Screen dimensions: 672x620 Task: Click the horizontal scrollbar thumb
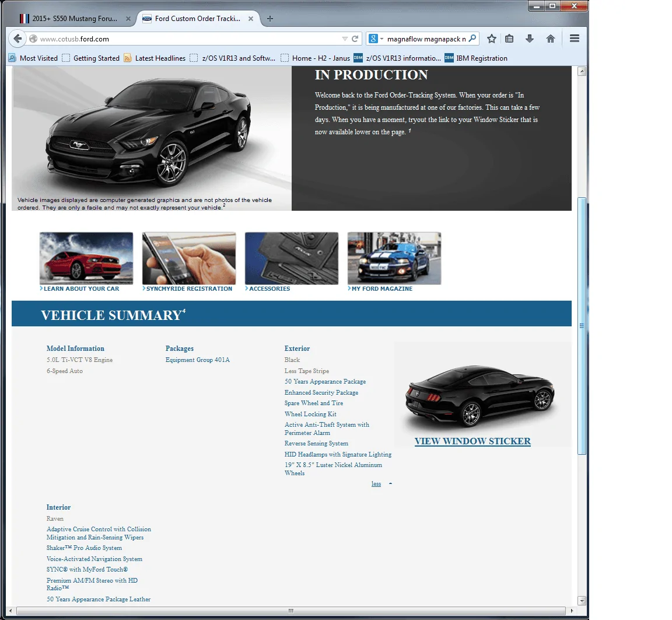pos(290,611)
